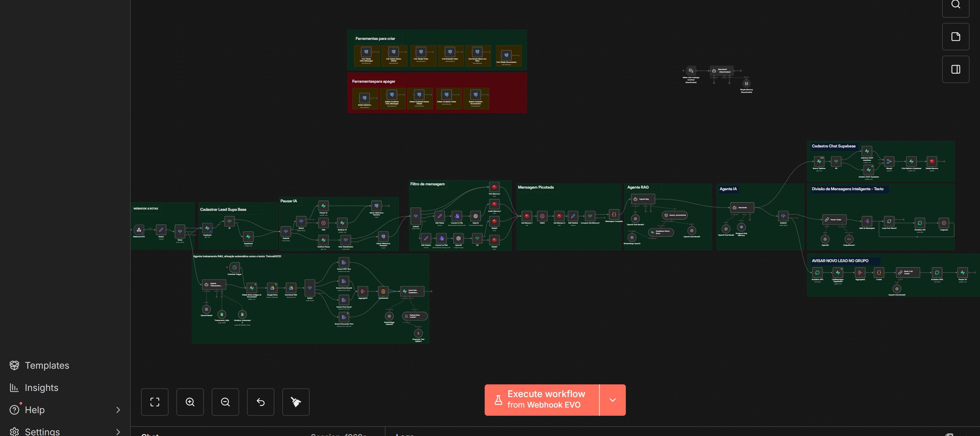Select the deactivated chat message trigger node

(691, 71)
